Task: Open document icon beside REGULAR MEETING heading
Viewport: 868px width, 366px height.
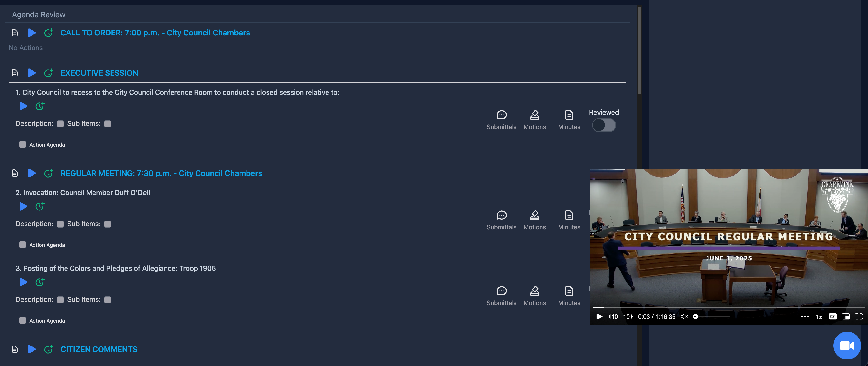Action: [14, 173]
